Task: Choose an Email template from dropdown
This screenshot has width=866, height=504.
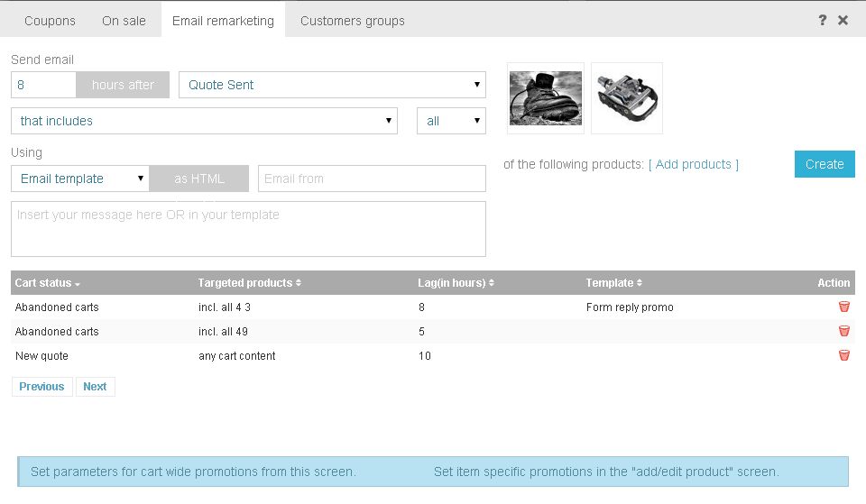Action: coord(79,179)
